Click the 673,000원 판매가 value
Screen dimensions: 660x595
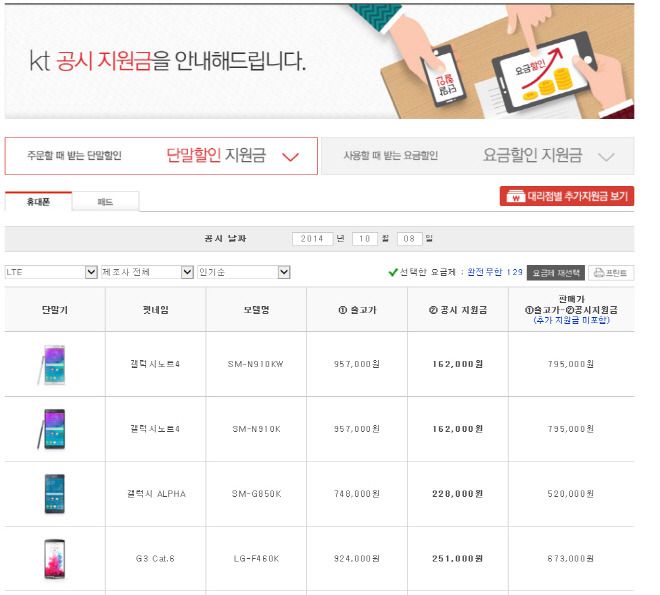(571, 559)
